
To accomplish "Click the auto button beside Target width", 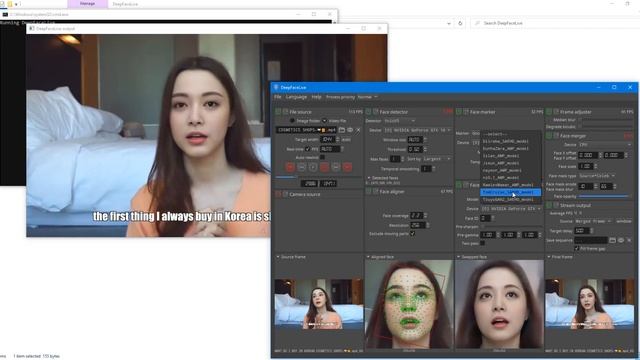I will (x=346, y=140).
